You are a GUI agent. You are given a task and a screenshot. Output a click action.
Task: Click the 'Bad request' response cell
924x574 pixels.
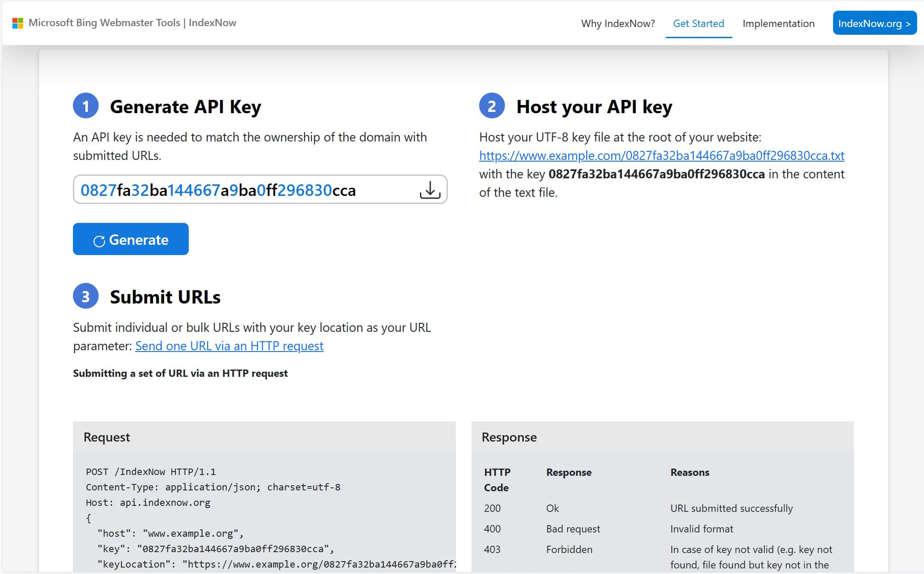pos(573,529)
